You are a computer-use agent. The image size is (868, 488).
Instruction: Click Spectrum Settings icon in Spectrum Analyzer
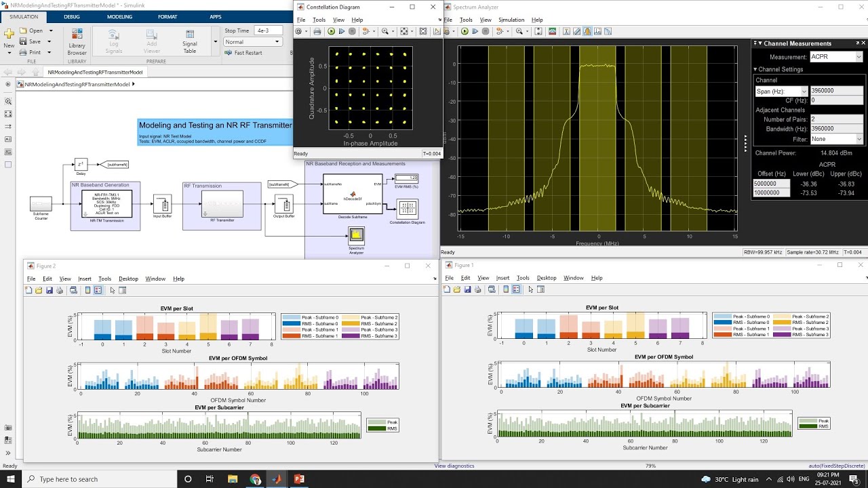tap(552, 31)
